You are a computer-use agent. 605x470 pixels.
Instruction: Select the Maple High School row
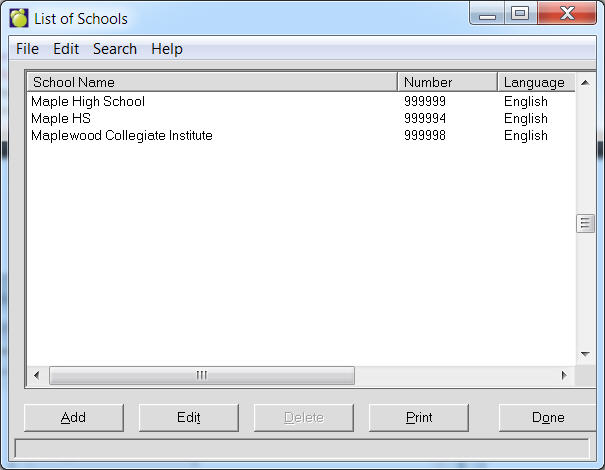coord(88,101)
